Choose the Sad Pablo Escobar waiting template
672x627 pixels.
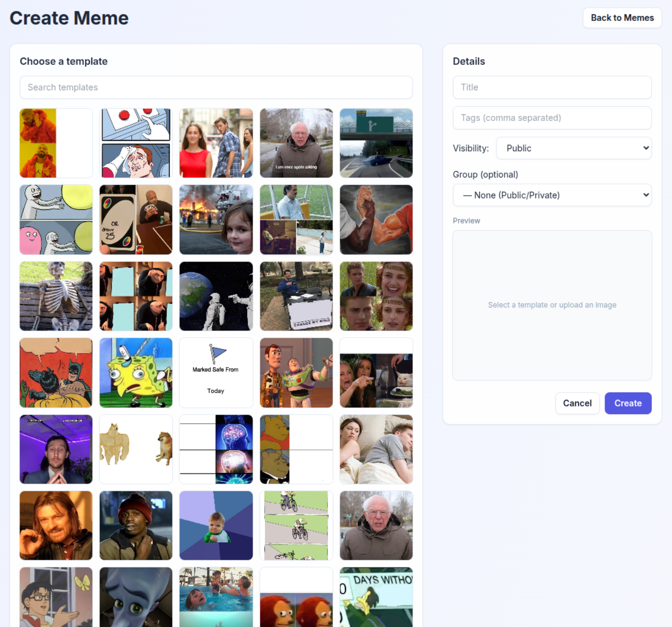point(296,220)
